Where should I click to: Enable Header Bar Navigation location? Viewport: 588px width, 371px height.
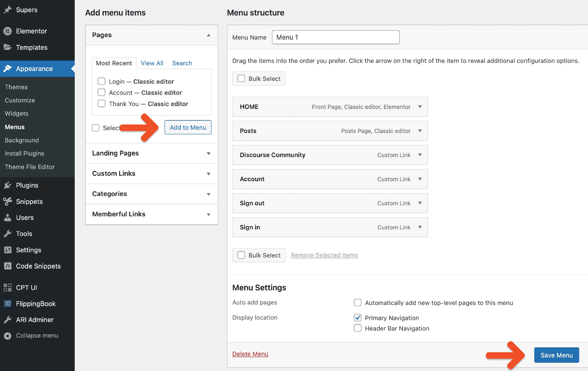coord(358,328)
